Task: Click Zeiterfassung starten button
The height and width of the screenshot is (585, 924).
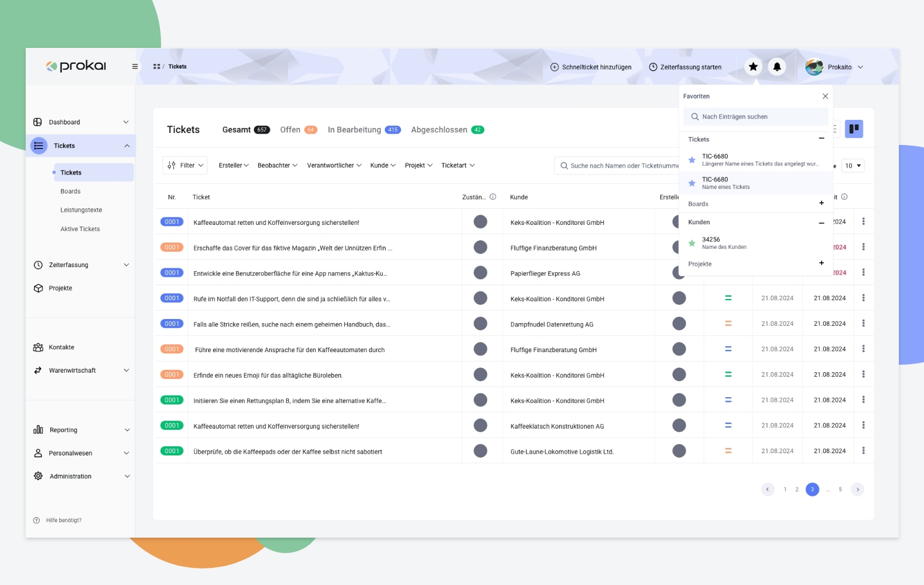Action: pos(685,67)
